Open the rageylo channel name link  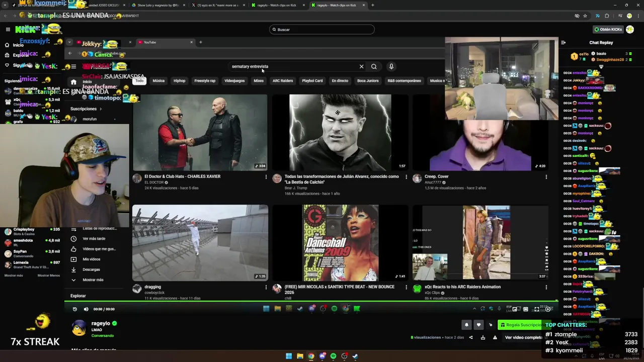pos(101,324)
